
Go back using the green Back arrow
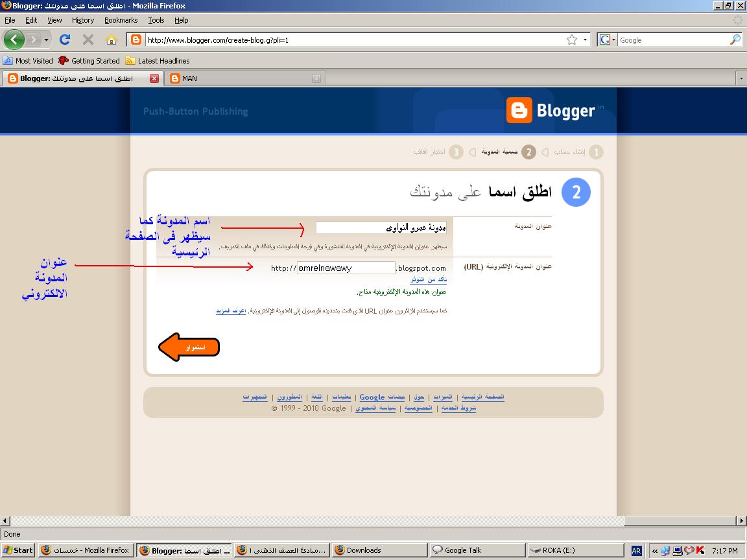coord(14,40)
